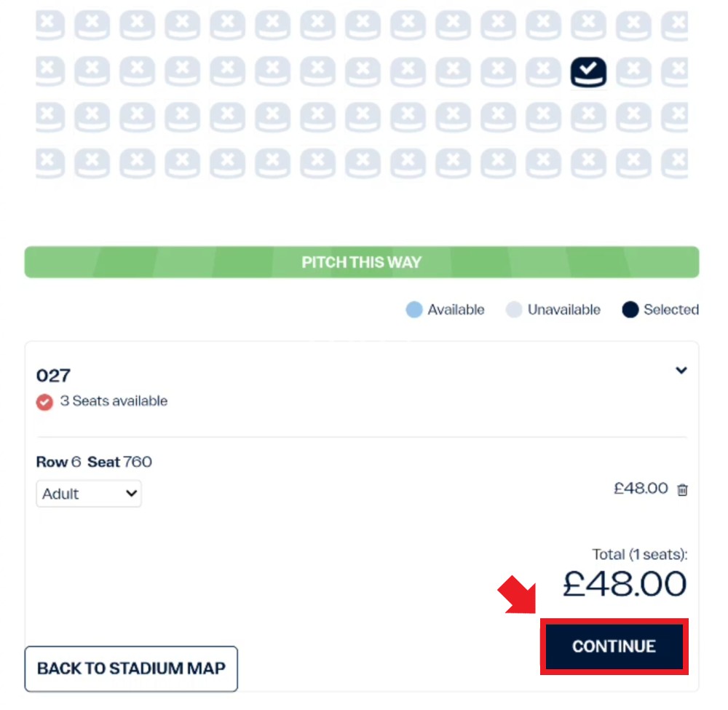Open the Adult ticket type dropdown
The image size is (728, 710).
click(89, 493)
